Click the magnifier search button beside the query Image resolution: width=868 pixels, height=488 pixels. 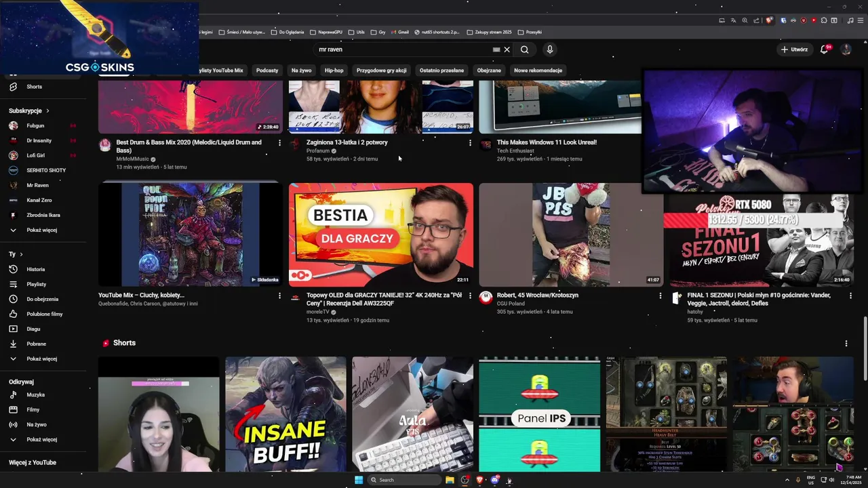click(524, 49)
